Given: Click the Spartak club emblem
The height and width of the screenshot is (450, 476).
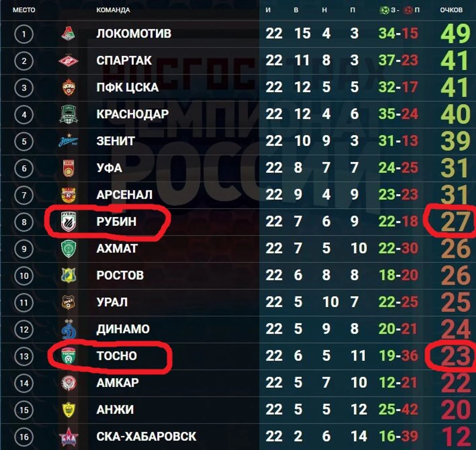Looking at the screenshot, I should [x=68, y=61].
